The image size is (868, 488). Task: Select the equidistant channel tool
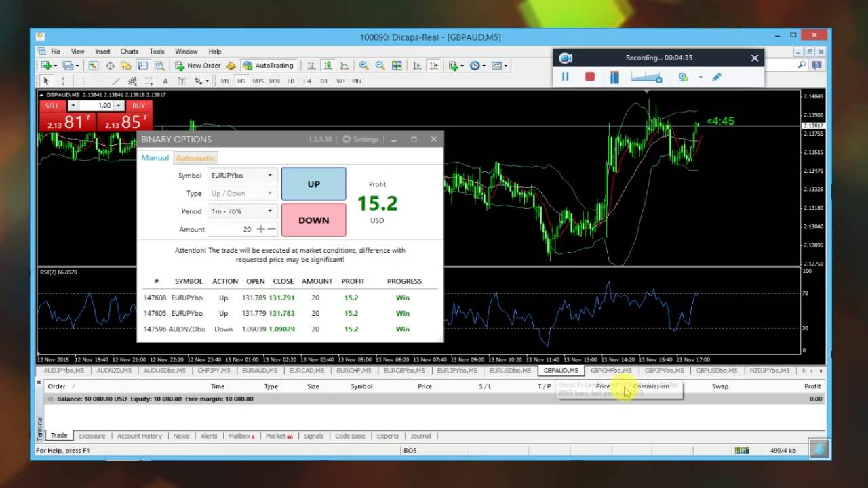click(133, 81)
